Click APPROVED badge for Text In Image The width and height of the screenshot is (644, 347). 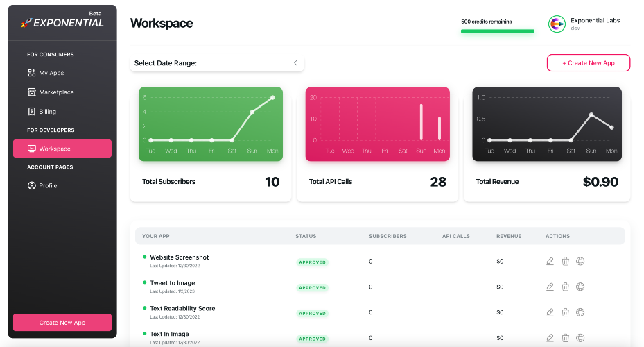(x=312, y=339)
